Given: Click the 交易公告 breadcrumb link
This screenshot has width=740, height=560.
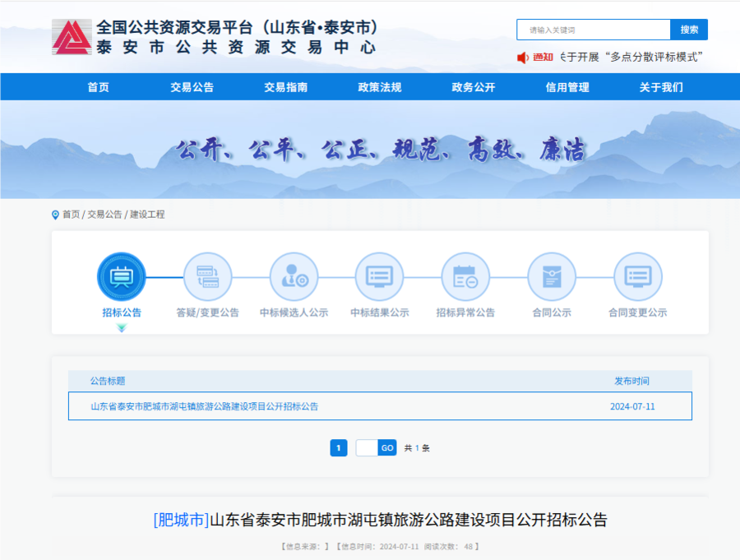Looking at the screenshot, I should click(x=104, y=215).
